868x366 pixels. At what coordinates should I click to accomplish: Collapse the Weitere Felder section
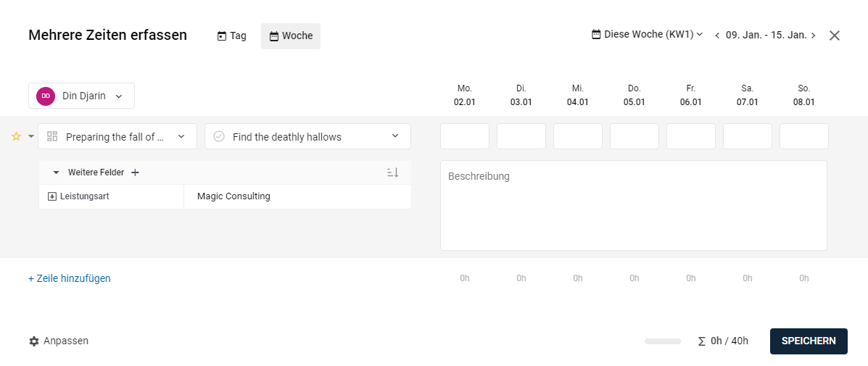tap(56, 172)
